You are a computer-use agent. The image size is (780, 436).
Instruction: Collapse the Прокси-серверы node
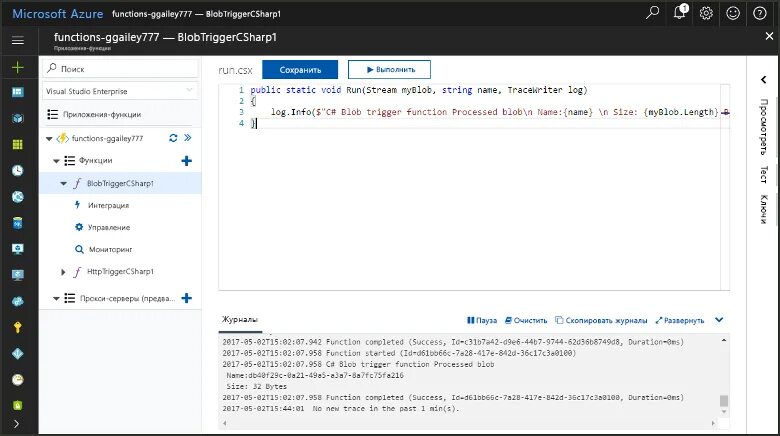[x=56, y=299]
